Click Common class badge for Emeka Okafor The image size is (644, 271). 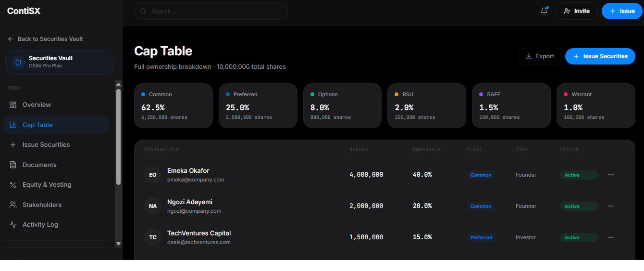[481, 175]
